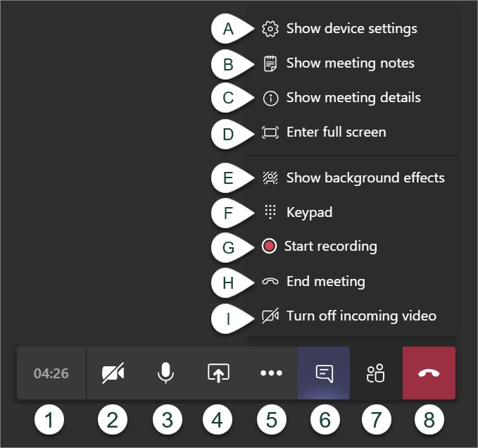Select Show meeting notes

tap(350, 63)
